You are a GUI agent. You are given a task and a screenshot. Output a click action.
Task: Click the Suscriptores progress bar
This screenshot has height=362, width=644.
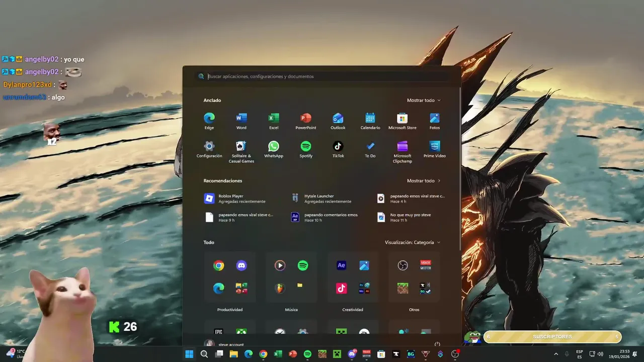(x=552, y=337)
